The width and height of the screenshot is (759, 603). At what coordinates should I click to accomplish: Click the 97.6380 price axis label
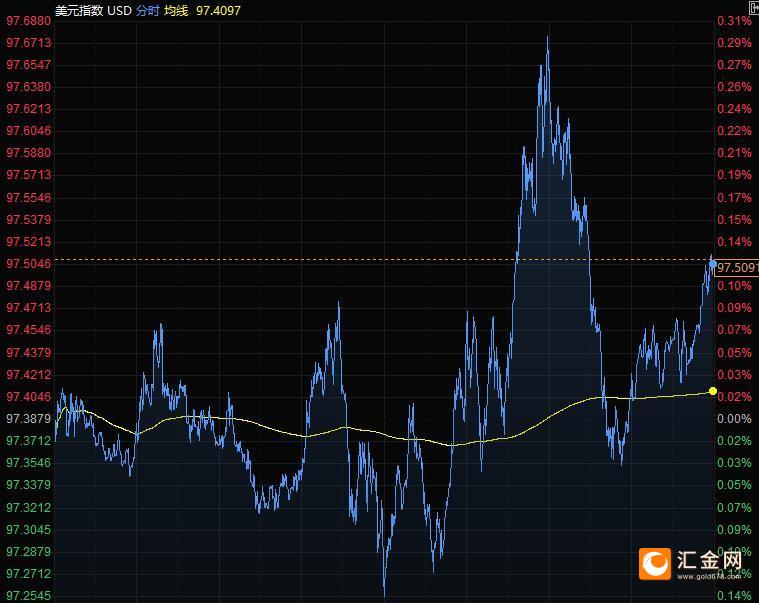point(29,87)
